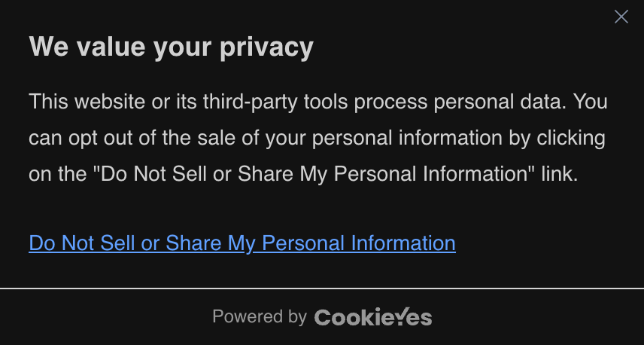Screen dimensions: 644x345
Task: Click the CookieYes logo in the footer
Action: pyautogui.click(x=373, y=317)
